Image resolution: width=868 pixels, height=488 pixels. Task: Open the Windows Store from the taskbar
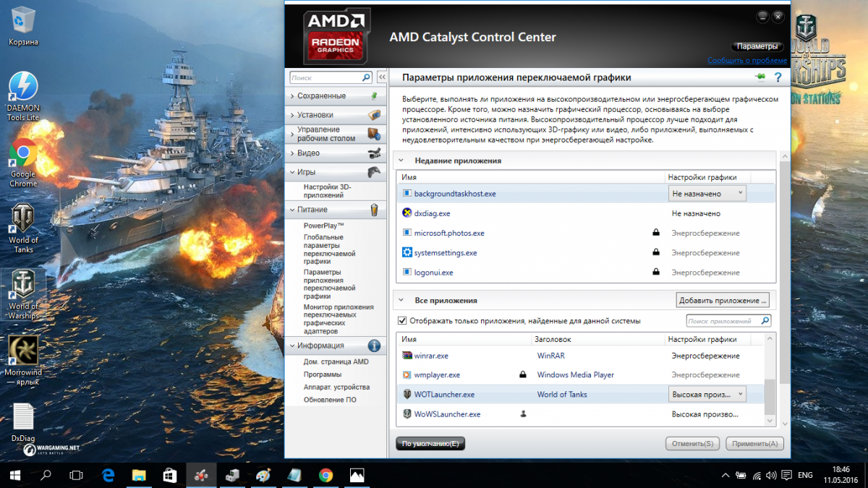[169, 475]
